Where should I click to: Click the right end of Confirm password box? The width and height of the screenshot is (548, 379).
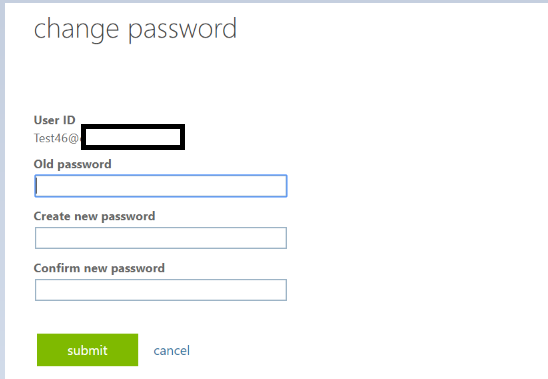281,290
